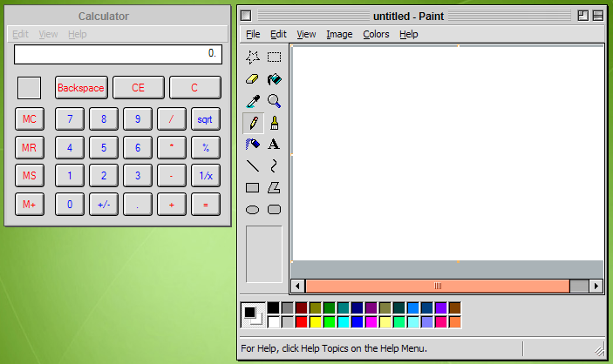Choose the Curve tool in Paint
The height and width of the screenshot is (364, 613).
pos(274,166)
